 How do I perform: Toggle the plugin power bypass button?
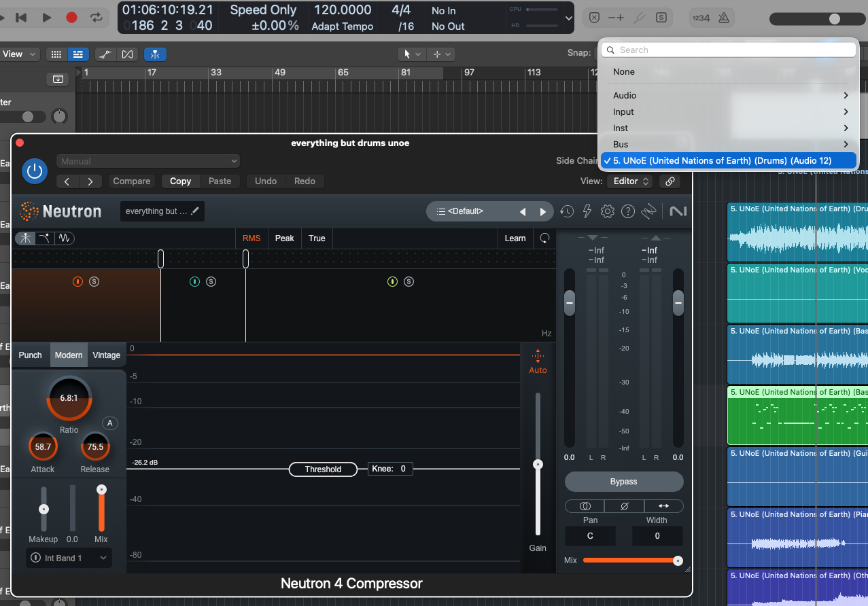coord(35,171)
